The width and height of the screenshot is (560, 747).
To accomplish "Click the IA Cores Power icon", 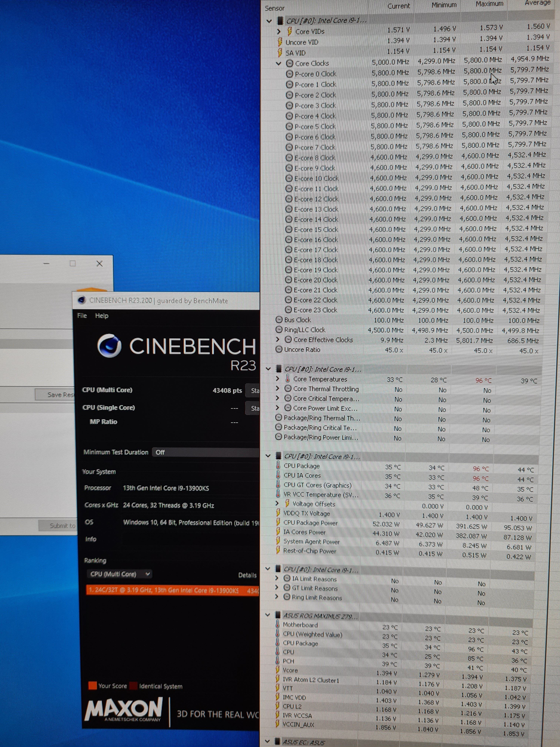I will tap(278, 532).
